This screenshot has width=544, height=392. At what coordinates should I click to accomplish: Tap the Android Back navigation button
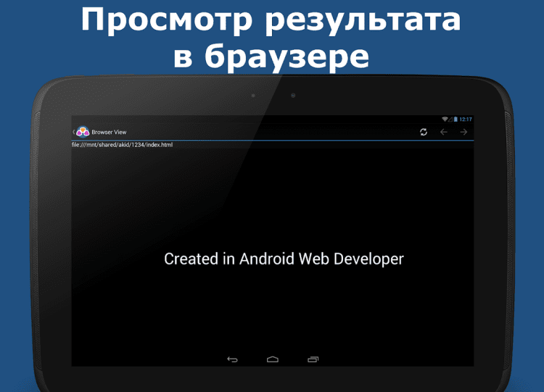tap(232, 359)
